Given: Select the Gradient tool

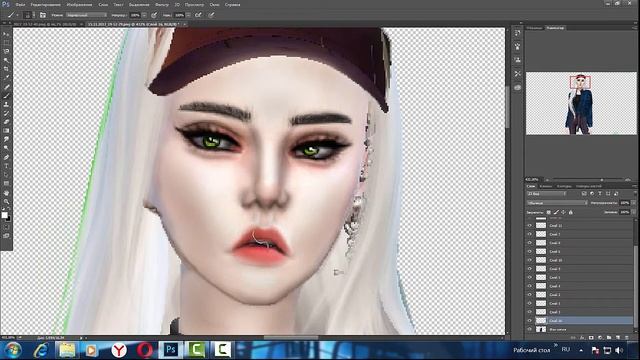Looking at the screenshot, I should 6,131.
